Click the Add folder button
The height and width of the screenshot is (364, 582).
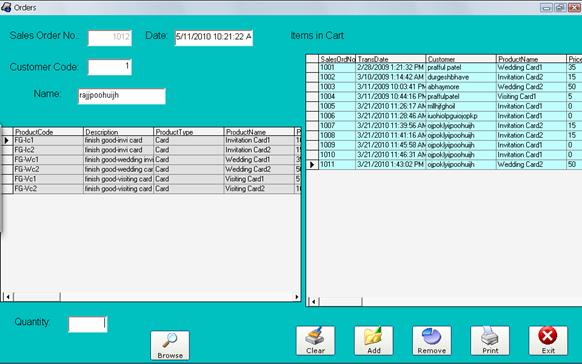pyautogui.click(x=374, y=341)
